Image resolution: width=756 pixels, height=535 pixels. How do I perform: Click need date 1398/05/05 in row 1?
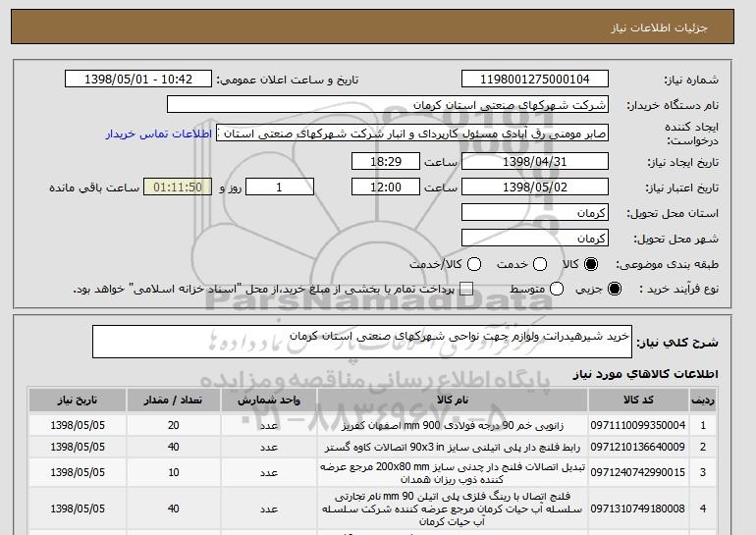click(x=78, y=425)
